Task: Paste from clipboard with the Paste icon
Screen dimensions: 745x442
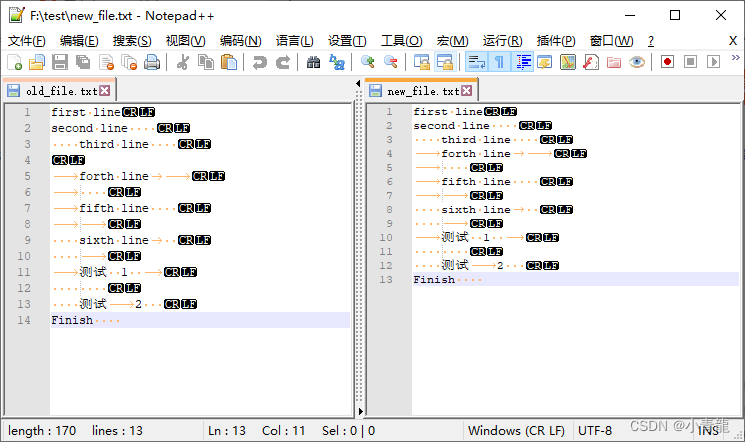Action: (x=229, y=62)
